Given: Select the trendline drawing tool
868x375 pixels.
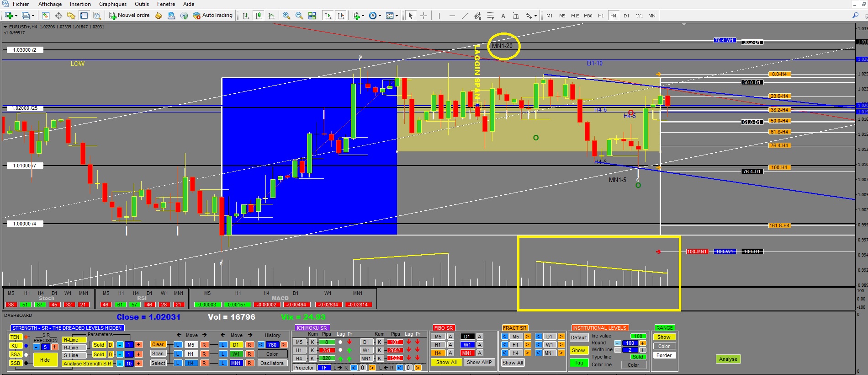Looking at the screenshot, I should coord(465,16).
